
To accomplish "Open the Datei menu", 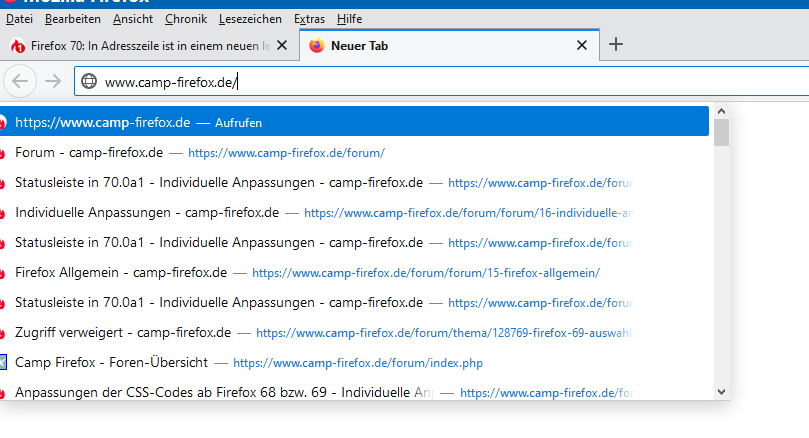I will tap(19, 19).
